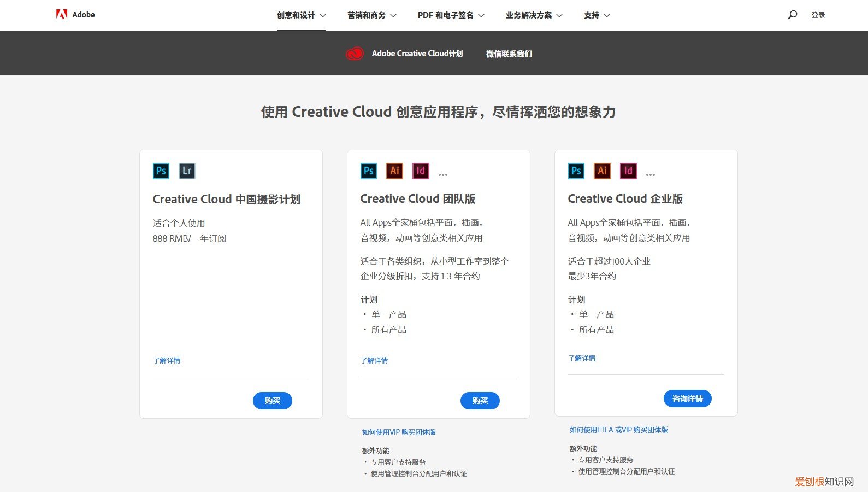
Task: Click the ellipsis after 企业版 app icons
Action: pyautogui.click(x=651, y=175)
